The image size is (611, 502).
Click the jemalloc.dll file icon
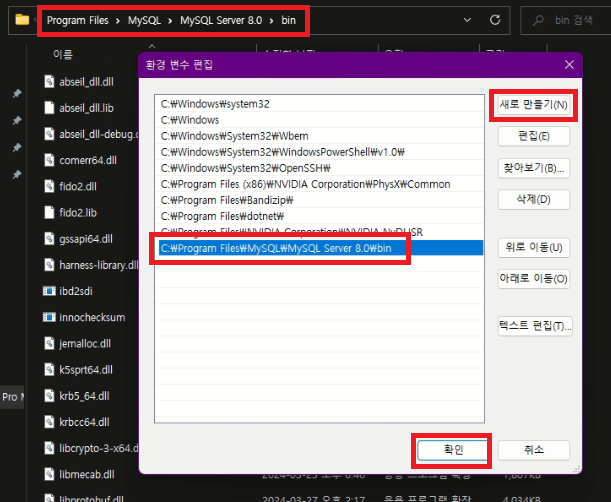click(49, 343)
